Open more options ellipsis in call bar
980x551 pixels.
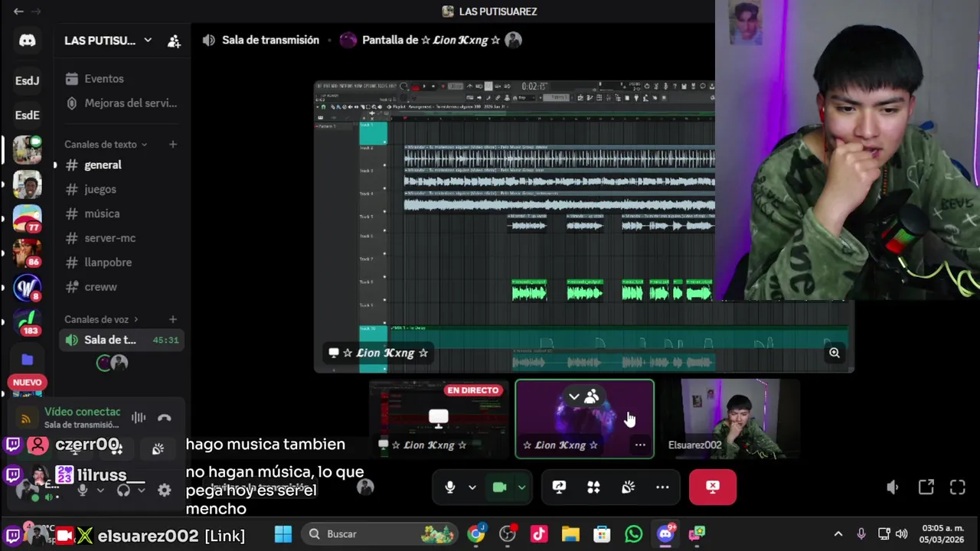click(x=662, y=487)
